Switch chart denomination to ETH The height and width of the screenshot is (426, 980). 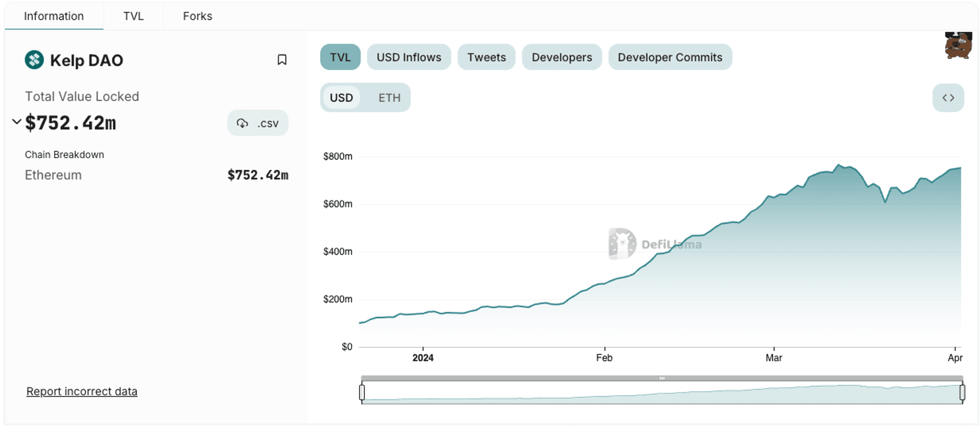click(x=389, y=98)
